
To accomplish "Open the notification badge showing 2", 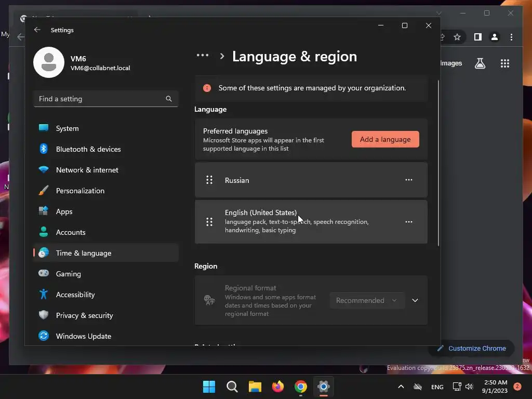I will [517, 387].
